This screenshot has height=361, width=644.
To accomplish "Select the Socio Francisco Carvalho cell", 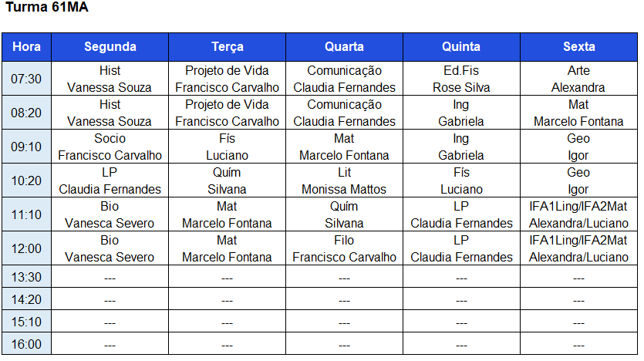I will (x=110, y=147).
